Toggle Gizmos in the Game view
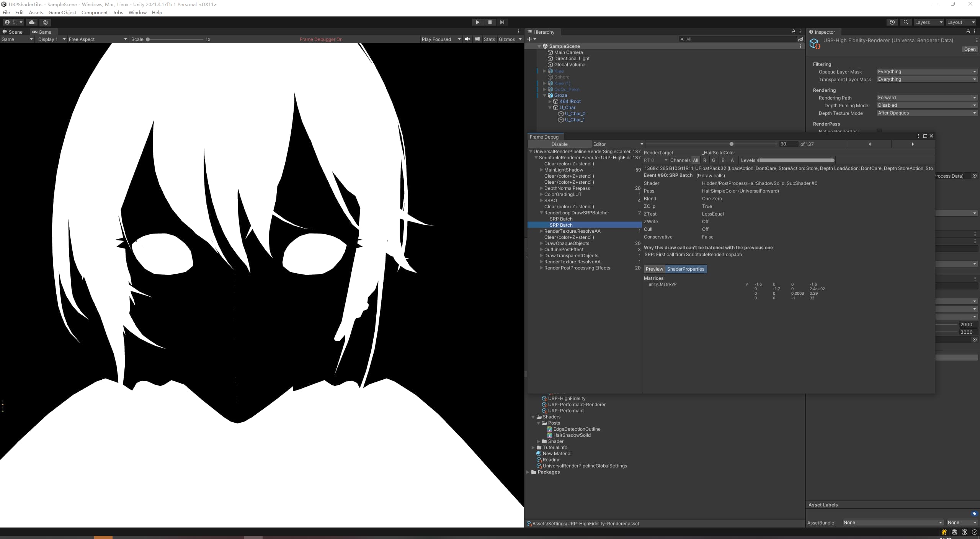This screenshot has width=980, height=539. point(506,39)
